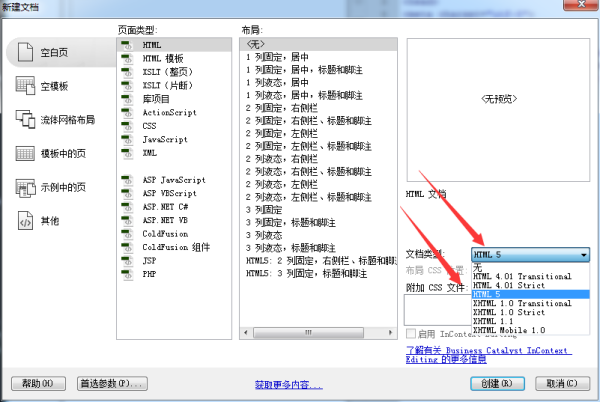
Task: Click the ColdFusion file icon
Action: click(x=127, y=234)
